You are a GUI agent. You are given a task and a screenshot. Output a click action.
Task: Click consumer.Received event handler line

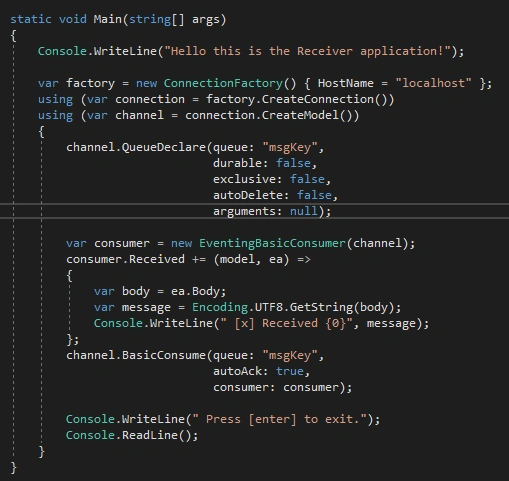click(188, 259)
